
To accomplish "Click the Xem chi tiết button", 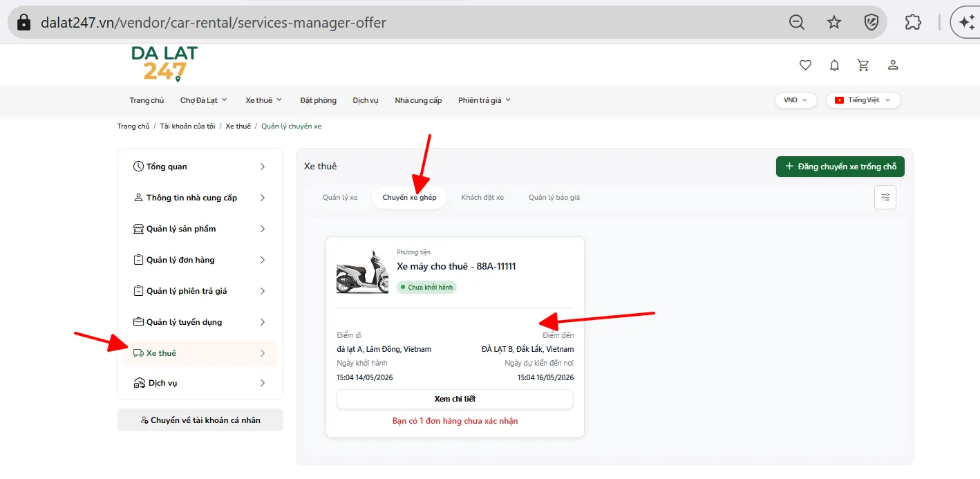I will (x=455, y=400).
